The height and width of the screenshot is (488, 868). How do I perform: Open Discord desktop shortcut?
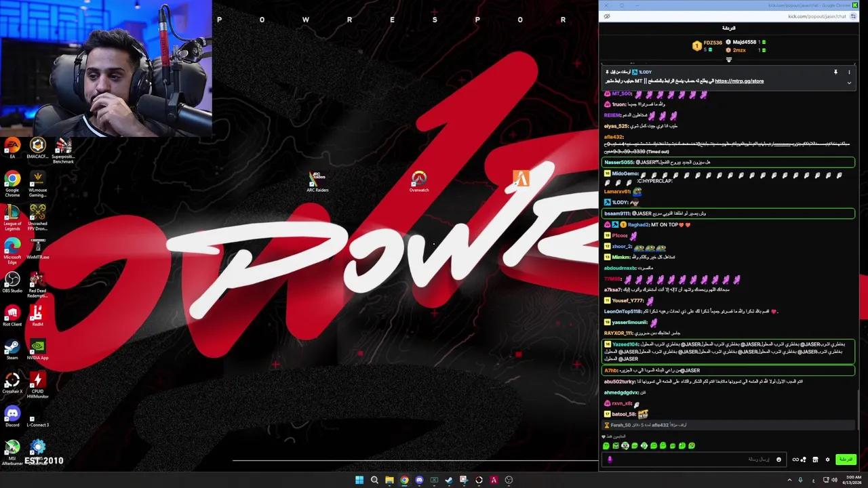coord(12,416)
